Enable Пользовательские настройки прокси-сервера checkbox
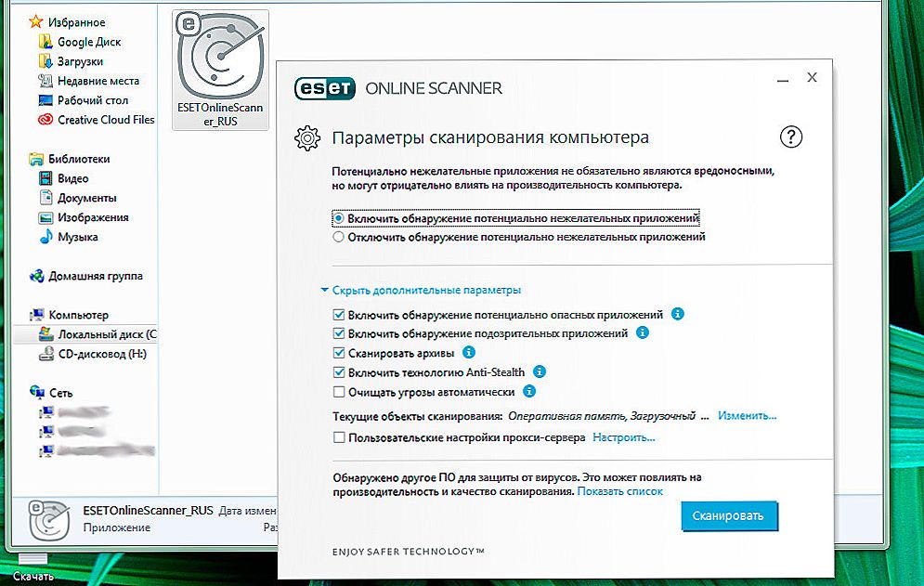Image resolution: width=924 pixels, height=586 pixels. pos(339,437)
